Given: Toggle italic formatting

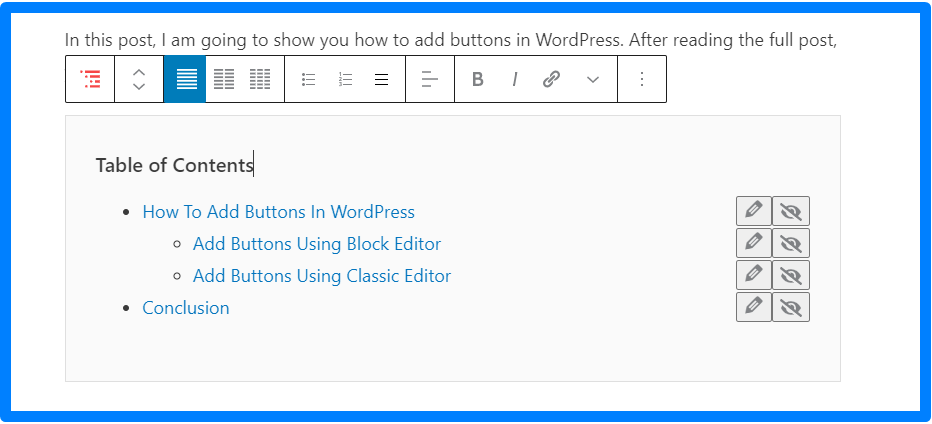Looking at the screenshot, I should (x=515, y=79).
